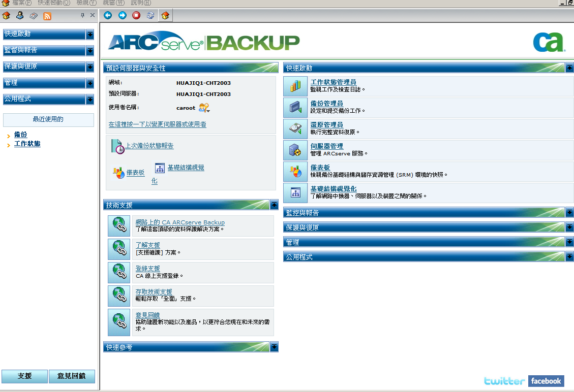Collapse the 技術支援 panel
Image resolution: width=574 pixels, height=392 pixels.
274,205
